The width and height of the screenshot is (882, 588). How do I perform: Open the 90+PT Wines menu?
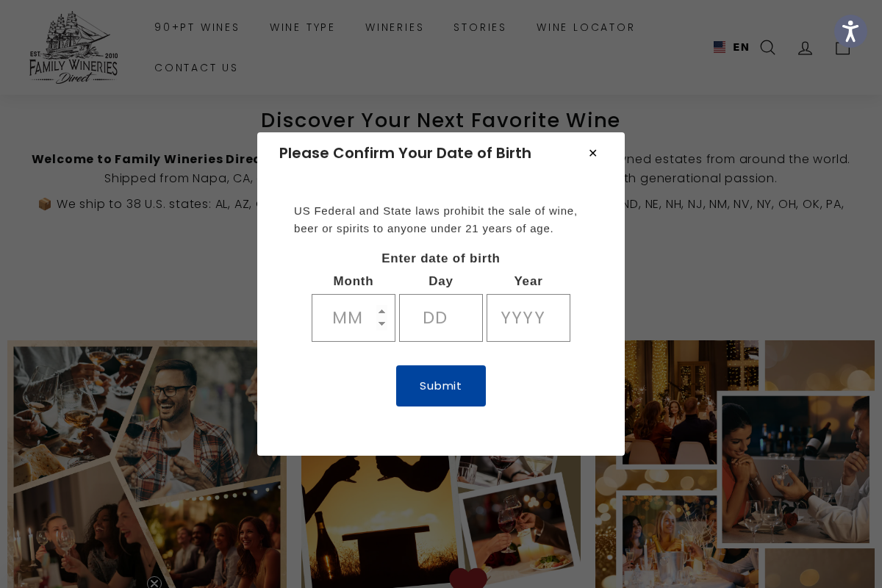pos(197,27)
